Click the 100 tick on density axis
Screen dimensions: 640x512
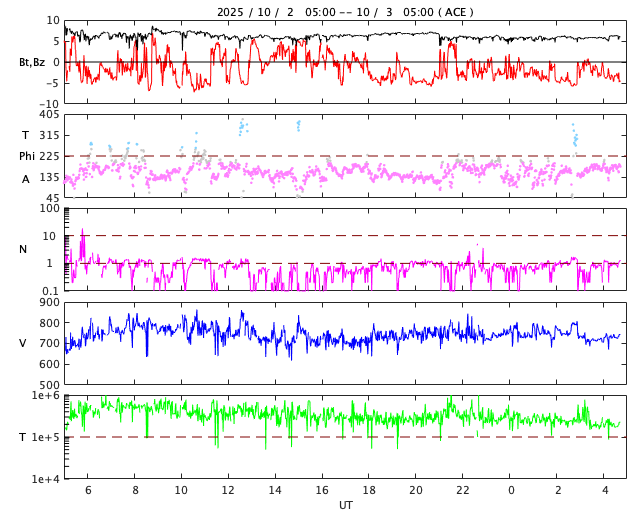[x=50, y=209]
